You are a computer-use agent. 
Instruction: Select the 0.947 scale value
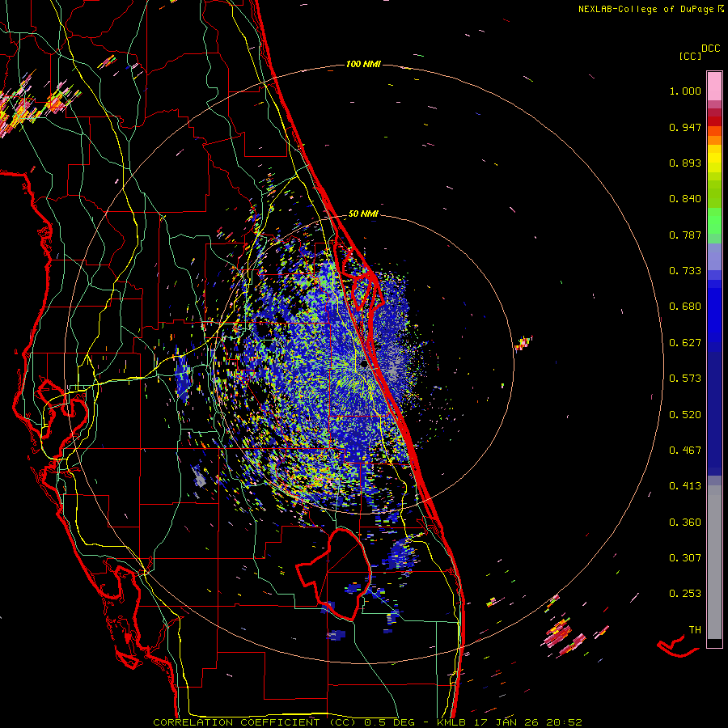coord(685,127)
